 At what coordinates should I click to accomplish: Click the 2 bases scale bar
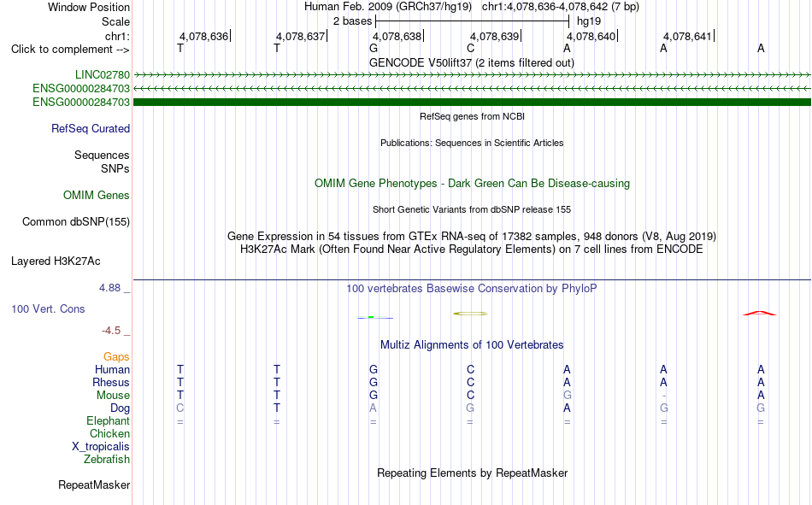point(473,21)
